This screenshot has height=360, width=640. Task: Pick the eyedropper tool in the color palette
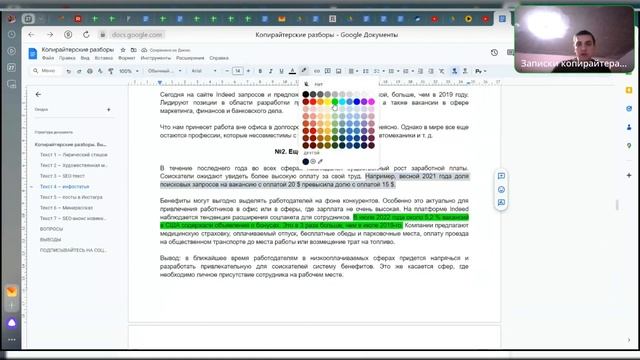(320, 162)
